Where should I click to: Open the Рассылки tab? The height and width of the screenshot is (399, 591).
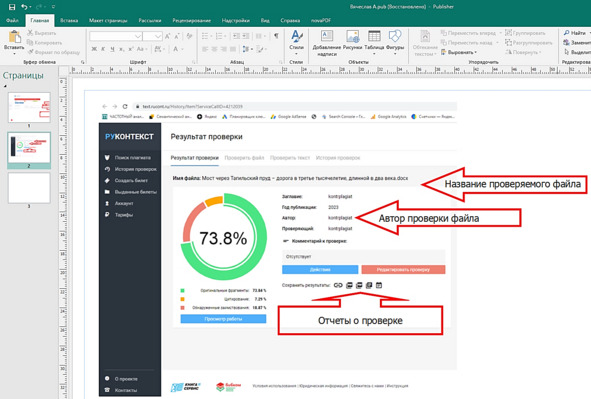[150, 20]
